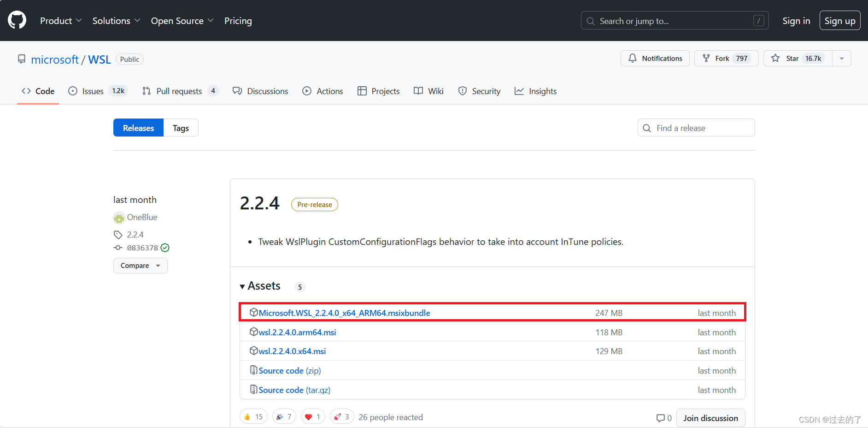
Task: Click the Join discussion button
Action: click(710, 418)
